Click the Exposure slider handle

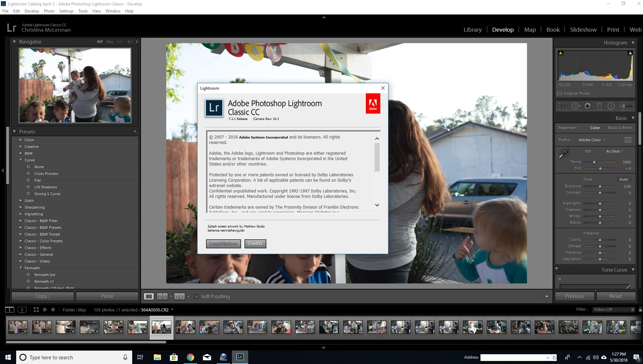pyautogui.click(x=600, y=186)
